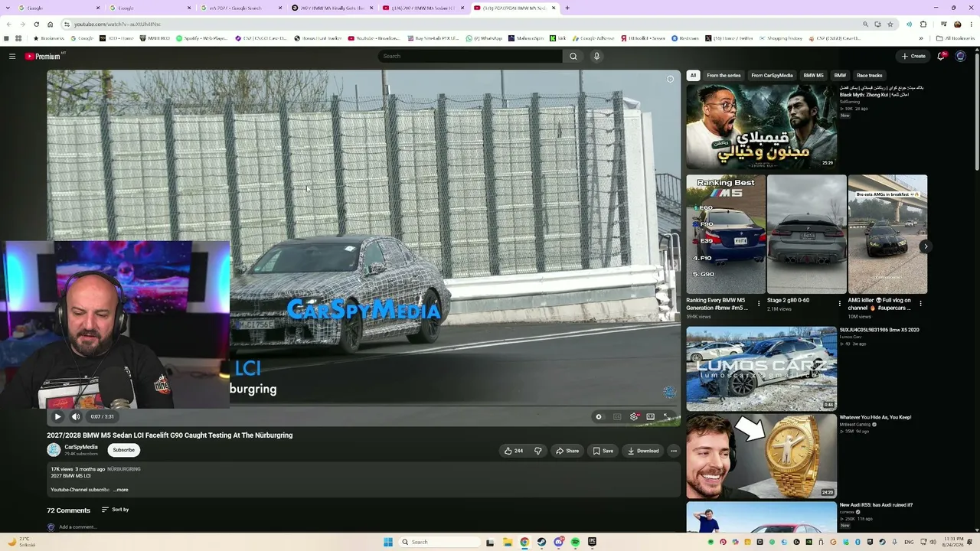Screen dimensions: 980x551
Task: Select the From CarSpyMedia chip
Action: 772,76
